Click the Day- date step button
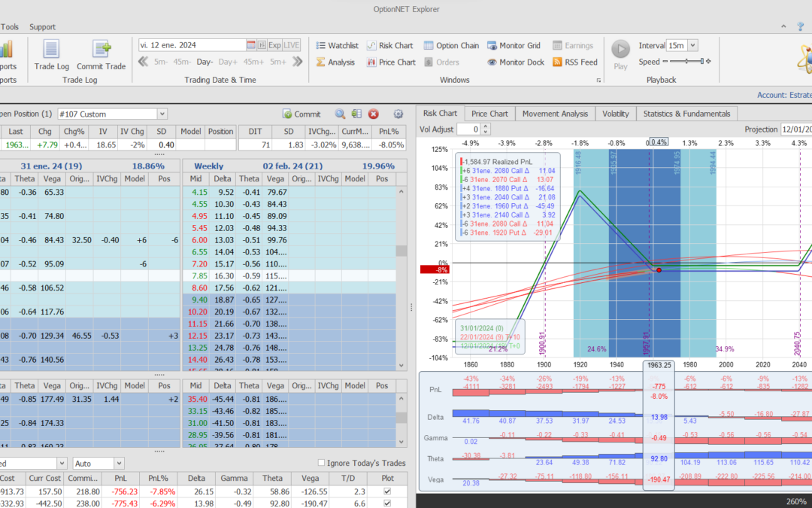 205,62
